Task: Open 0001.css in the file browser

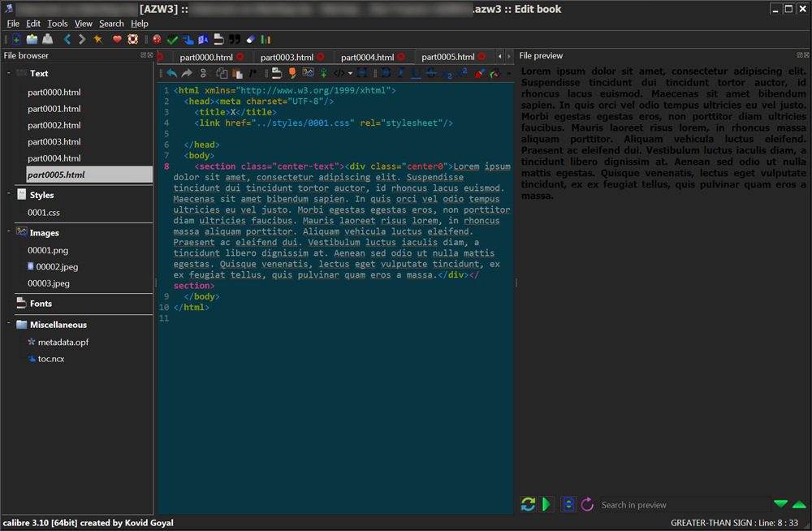Action: tap(44, 213)
